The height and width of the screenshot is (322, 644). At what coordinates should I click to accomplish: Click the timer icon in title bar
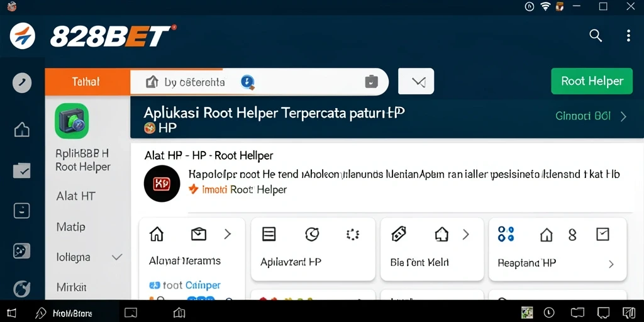530,6
